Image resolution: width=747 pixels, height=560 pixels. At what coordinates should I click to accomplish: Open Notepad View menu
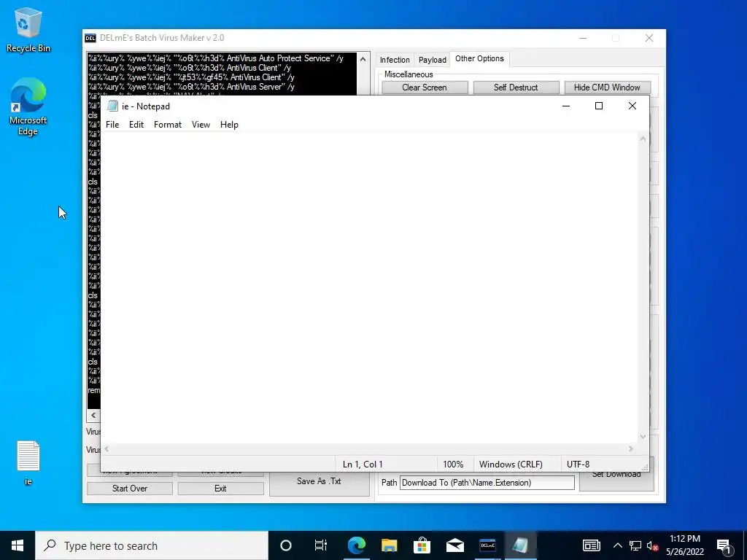coord(201,125)
